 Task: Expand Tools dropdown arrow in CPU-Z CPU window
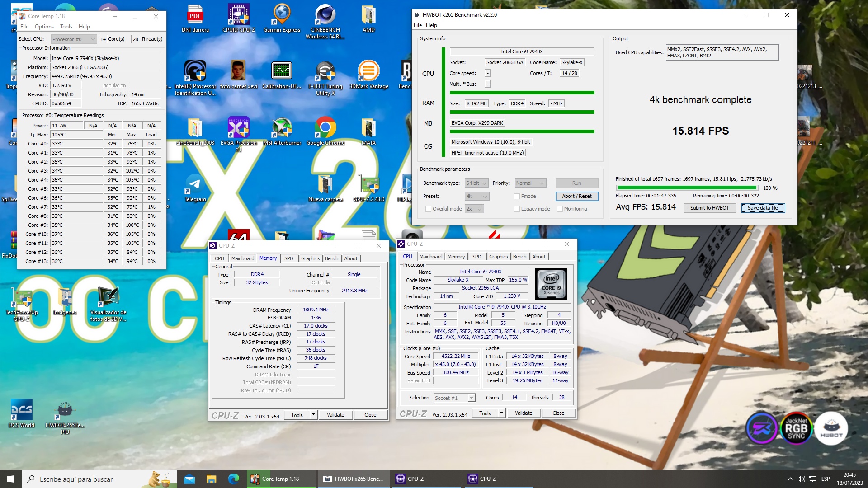pos(501,413)
